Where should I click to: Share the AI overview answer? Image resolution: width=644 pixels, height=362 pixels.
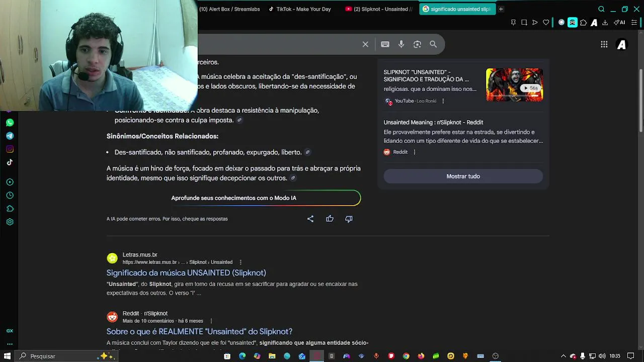(x=310, y=219)
